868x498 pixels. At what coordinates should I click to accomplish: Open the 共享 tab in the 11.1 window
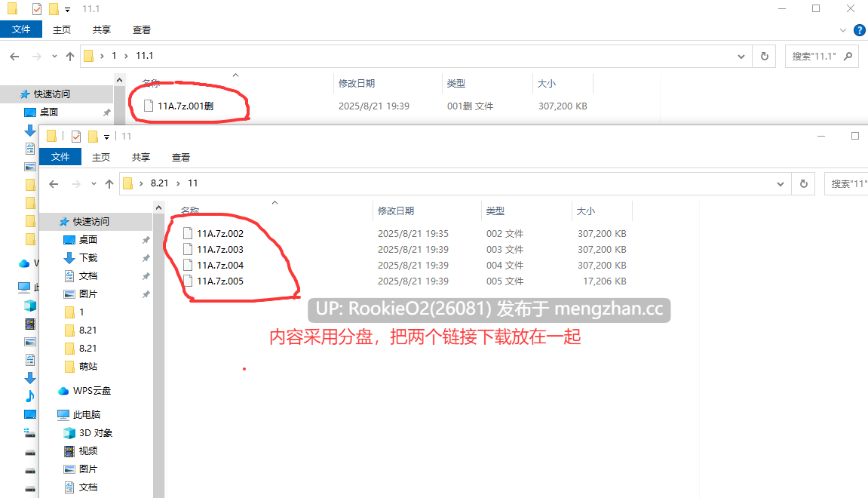101,30
